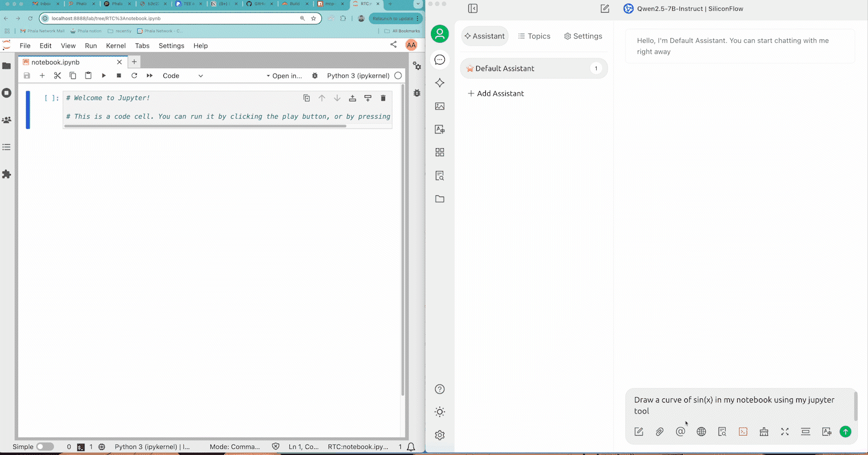Viewport: 868px width, 455px height.
Task: Cut the selected cell with scissors icon
Action: (57, 76)
